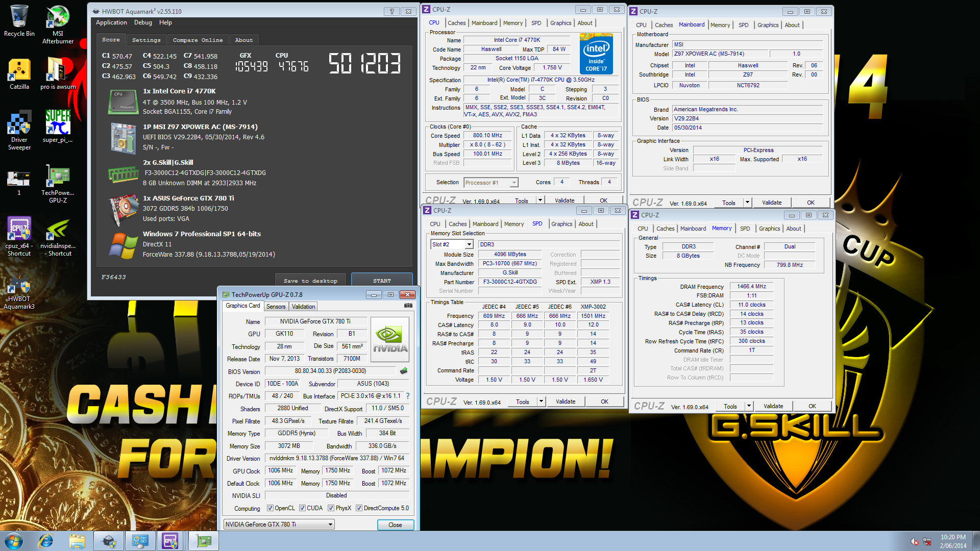Viewport: 980px width, 551px height.
Task: Click the volume icon in the system tray
Action: (x=915, y=541)
